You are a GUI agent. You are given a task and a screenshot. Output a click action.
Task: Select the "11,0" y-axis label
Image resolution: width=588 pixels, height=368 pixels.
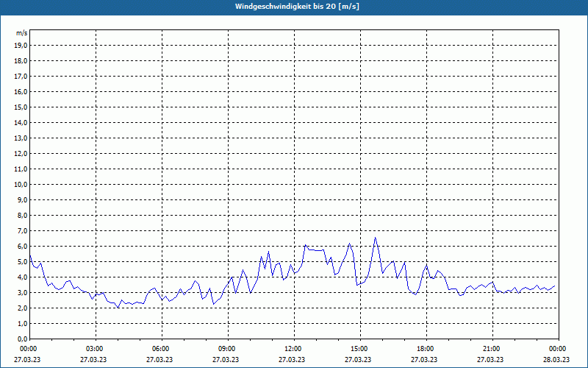(21, 169)
